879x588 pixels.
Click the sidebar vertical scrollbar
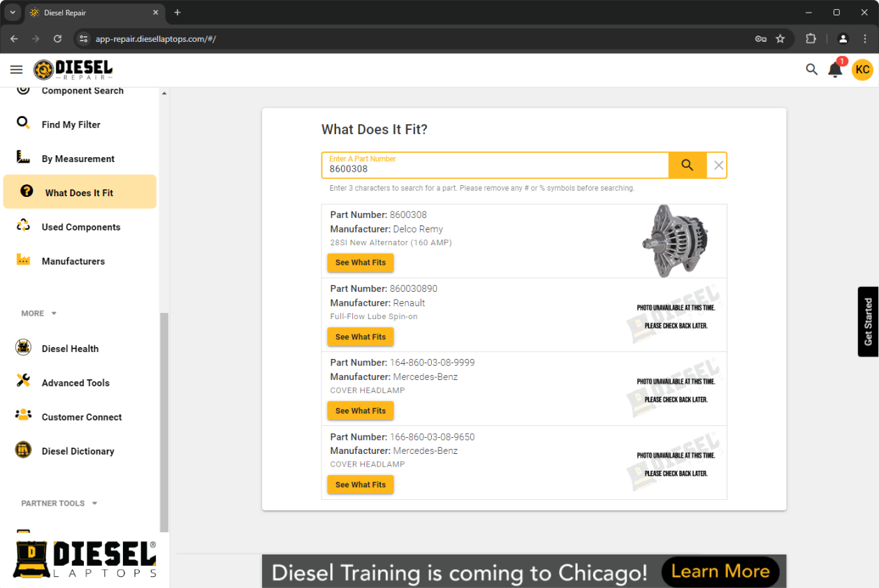(164, 422)
